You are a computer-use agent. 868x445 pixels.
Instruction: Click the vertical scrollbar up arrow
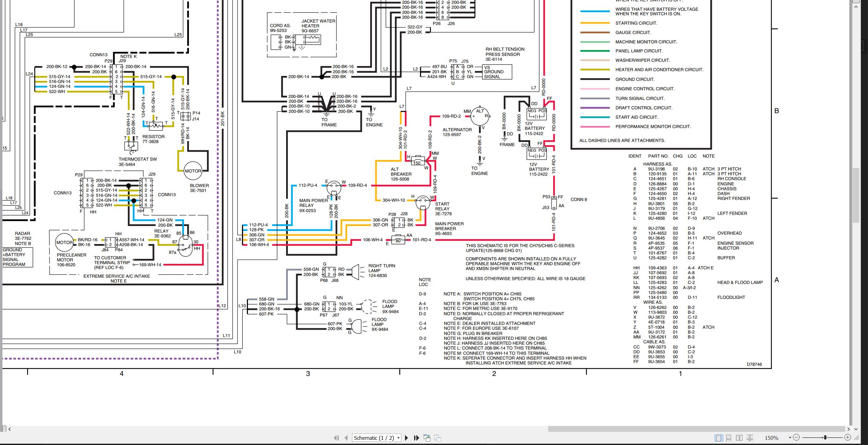[856, 7]
